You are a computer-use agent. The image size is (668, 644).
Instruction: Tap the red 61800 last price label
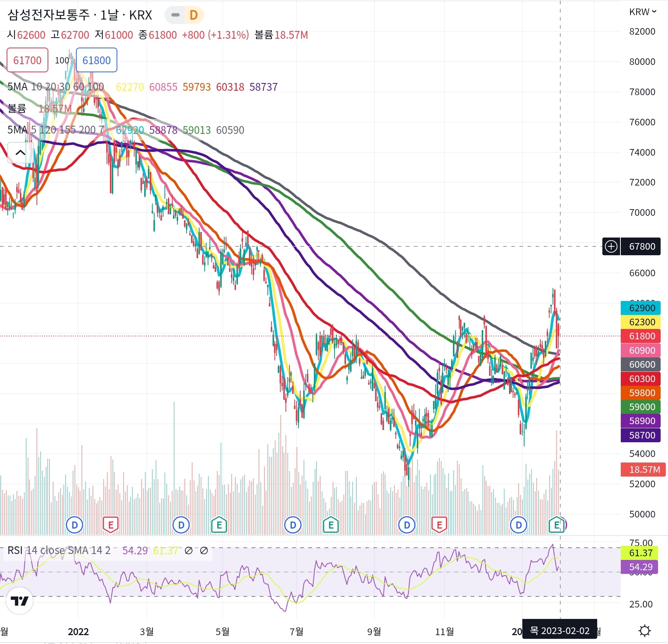tap(641, 336)
